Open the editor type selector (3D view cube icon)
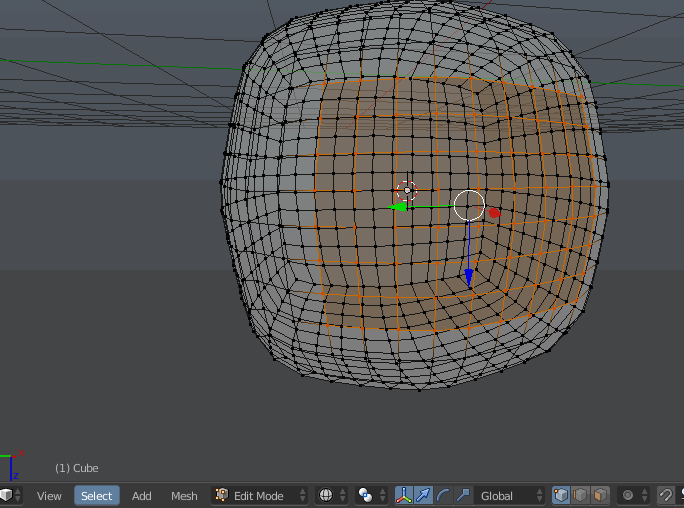The width and height of the screenshot is (684, 508). pos(10,495)
